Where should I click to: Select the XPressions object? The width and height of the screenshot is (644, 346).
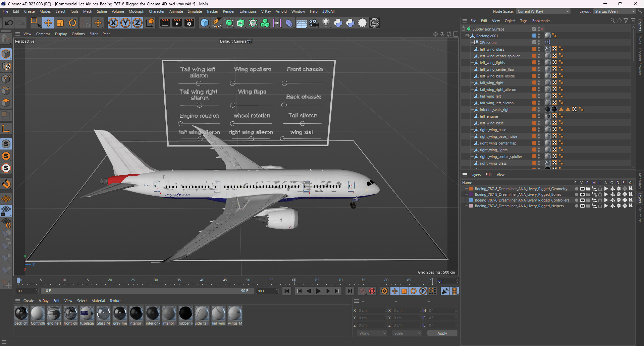click(x=488, y=43)
